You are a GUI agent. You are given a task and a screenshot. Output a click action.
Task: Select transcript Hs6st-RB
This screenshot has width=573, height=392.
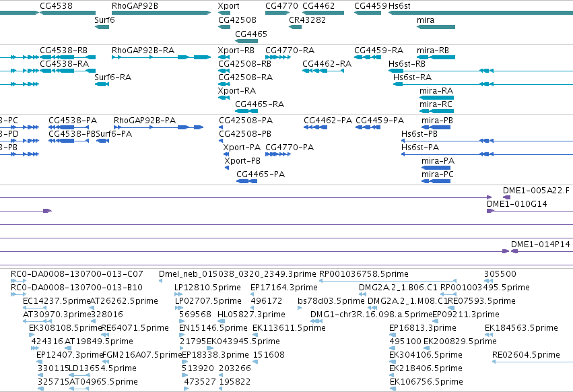(x=407, y=64)
